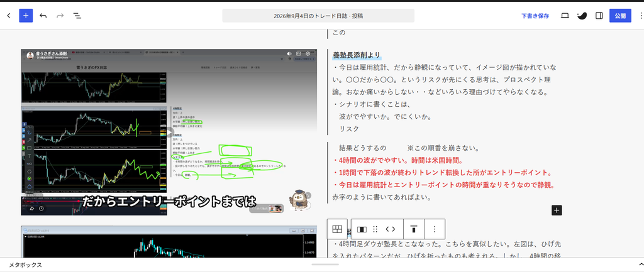Open the block inserter plus button

click(26, 16)
